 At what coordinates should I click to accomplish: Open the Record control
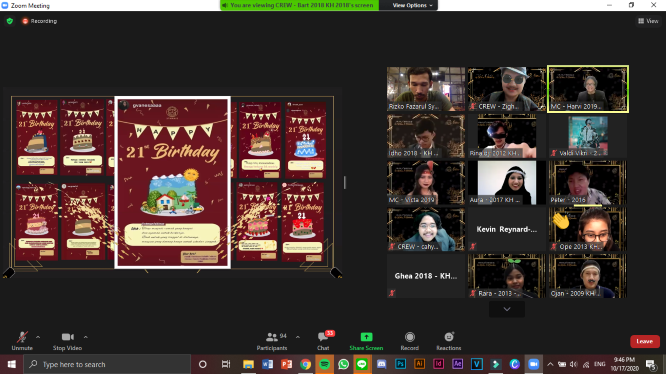(x=409, y=341)
